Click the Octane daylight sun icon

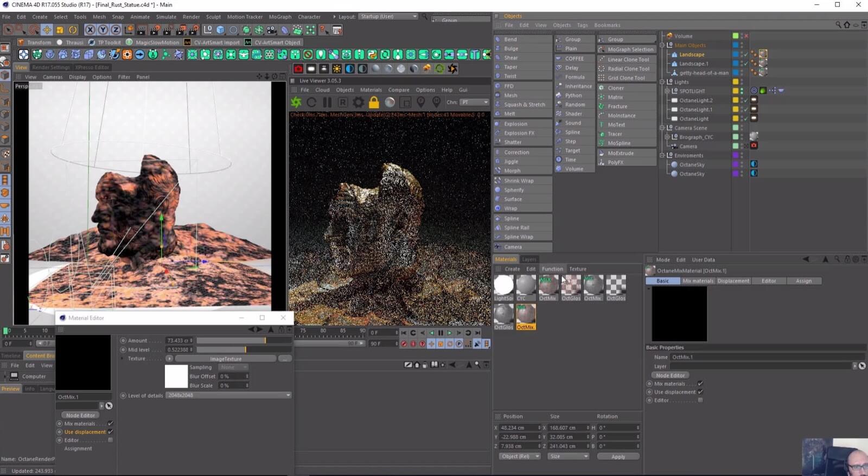pyautogui.click(x=337, y=68)
